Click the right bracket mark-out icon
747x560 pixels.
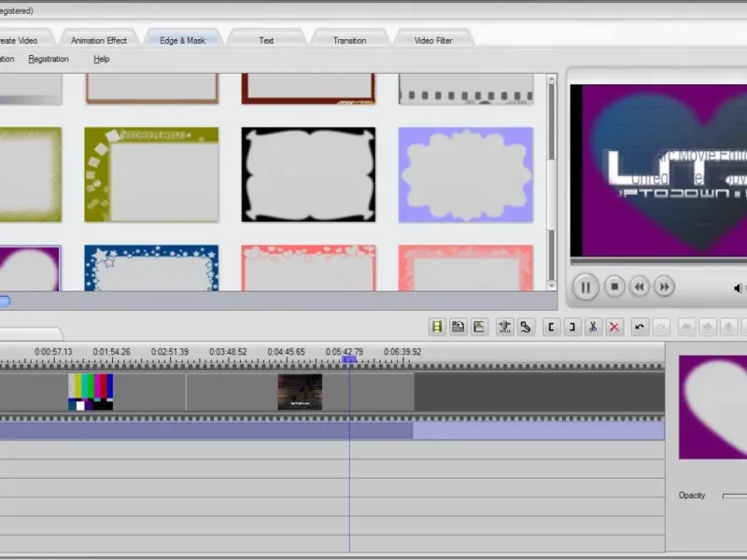point(571,327)
